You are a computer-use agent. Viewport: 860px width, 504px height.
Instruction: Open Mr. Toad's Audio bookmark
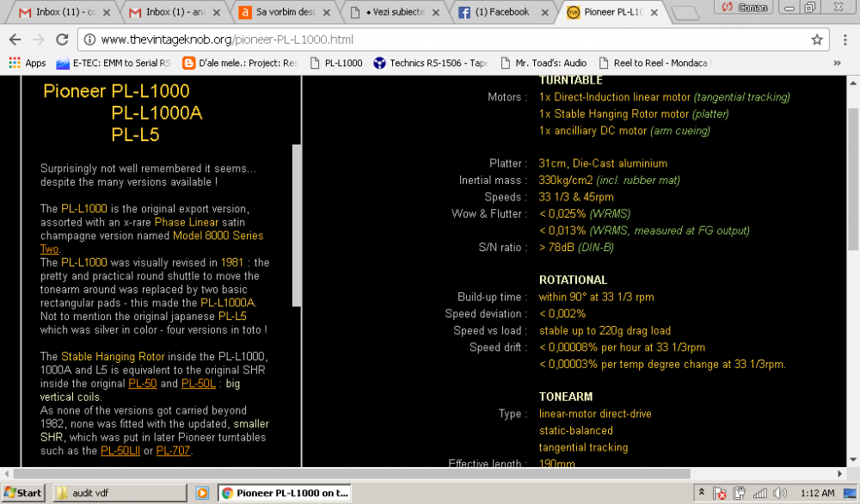[544, 63]
